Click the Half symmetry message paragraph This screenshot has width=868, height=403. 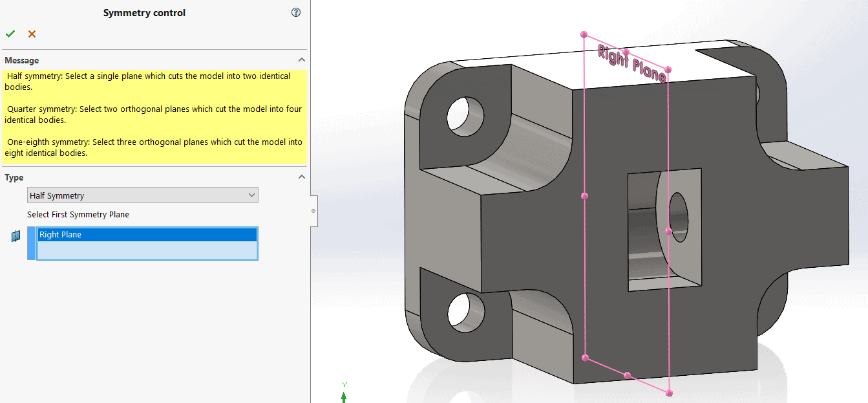(149, 82)
